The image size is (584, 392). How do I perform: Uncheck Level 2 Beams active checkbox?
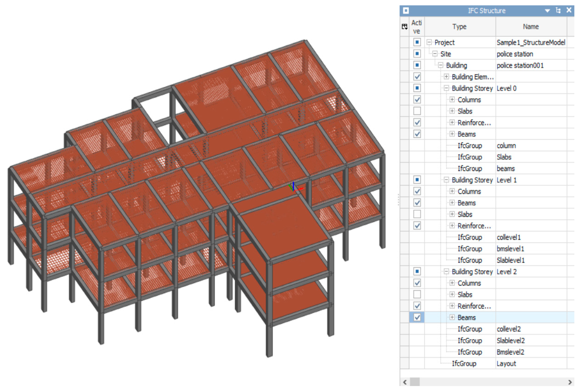[x=417, y=317]
